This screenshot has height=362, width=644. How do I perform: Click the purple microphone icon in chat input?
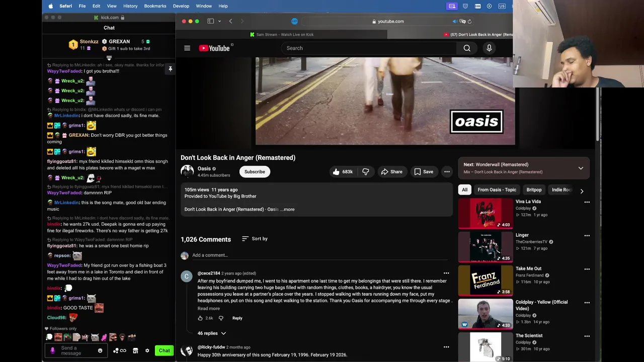(x=52, y=350)
